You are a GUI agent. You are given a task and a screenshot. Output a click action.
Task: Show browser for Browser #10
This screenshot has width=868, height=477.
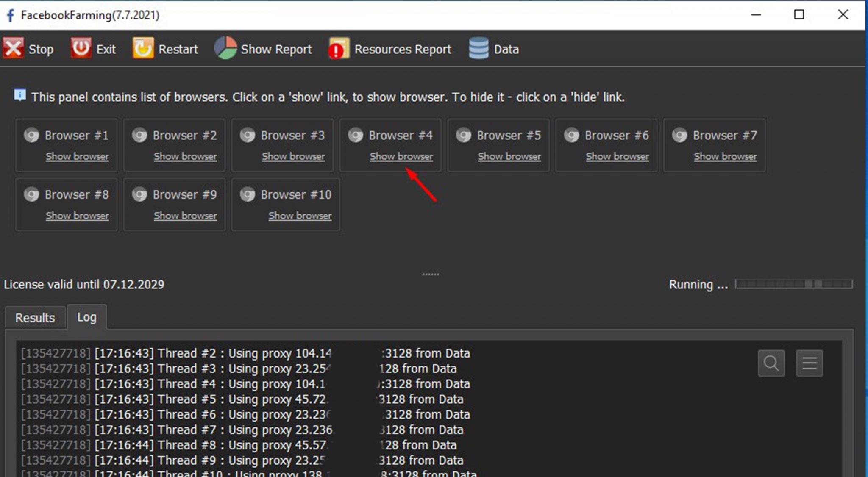[300, 216]
